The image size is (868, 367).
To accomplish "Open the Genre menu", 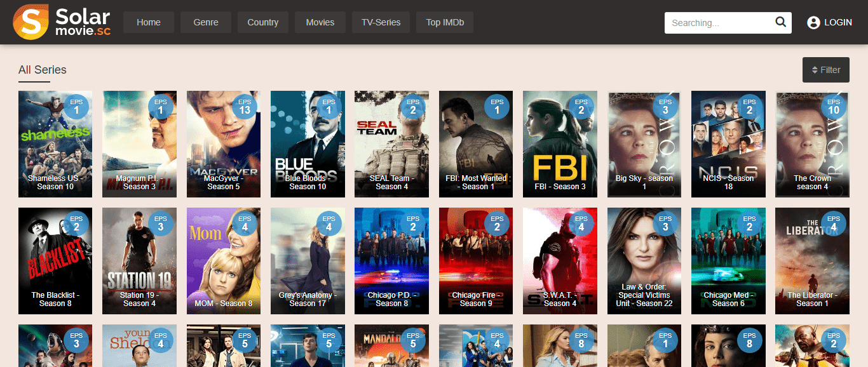I will [206, 22].
